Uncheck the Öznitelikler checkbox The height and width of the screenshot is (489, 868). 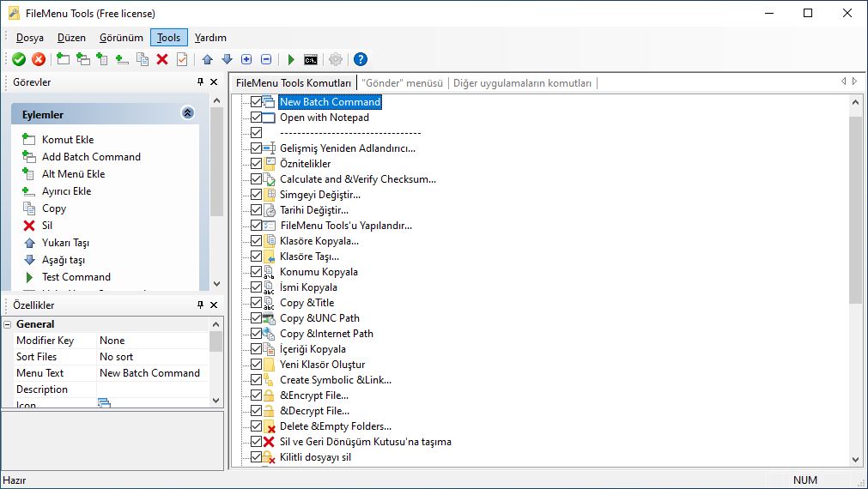(x=256, y=164)
